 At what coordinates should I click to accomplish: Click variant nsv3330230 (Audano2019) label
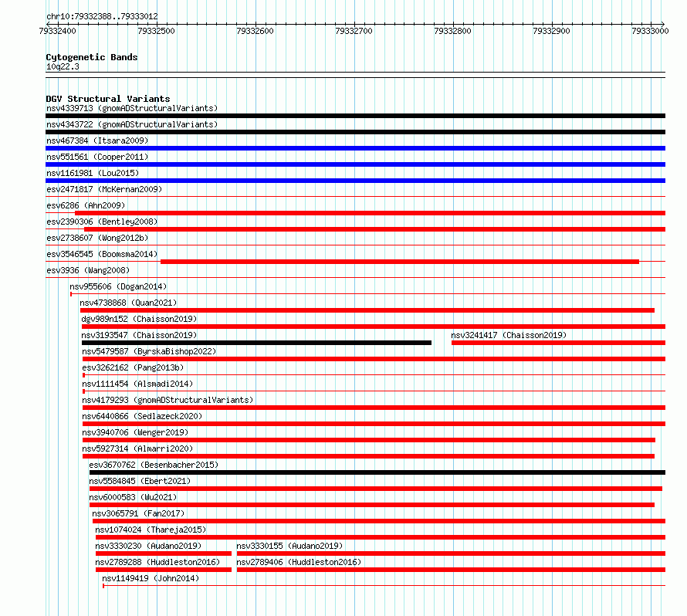[148, 546]
